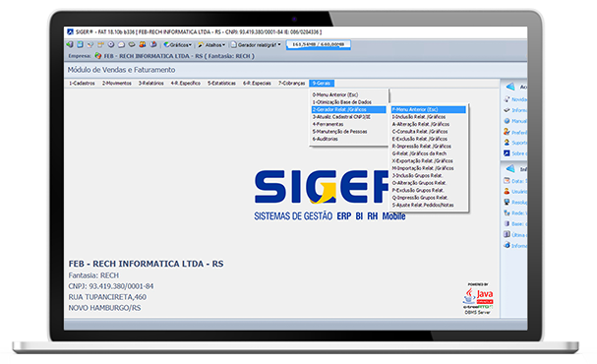Open the Atalhos dropdown
Image resolution: width=597 pixels, height=364 pixels.
211,45
